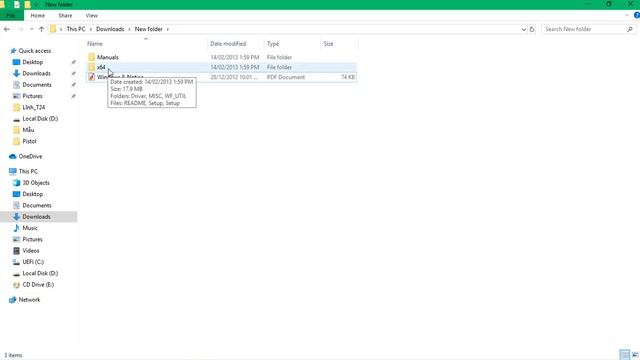
Task: Open Pictures under This PC
Action: (x=32, y=239)
